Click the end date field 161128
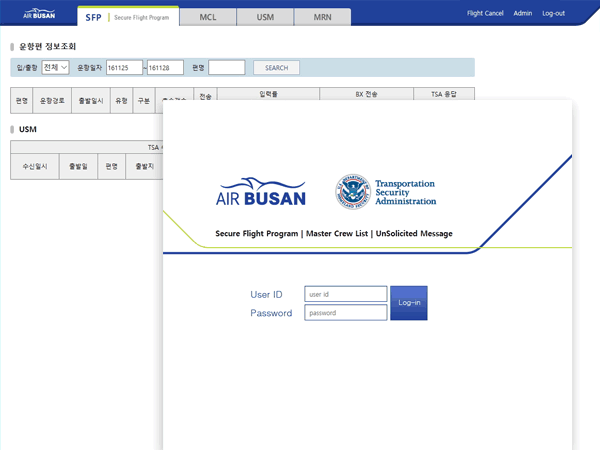 (165, 67)
